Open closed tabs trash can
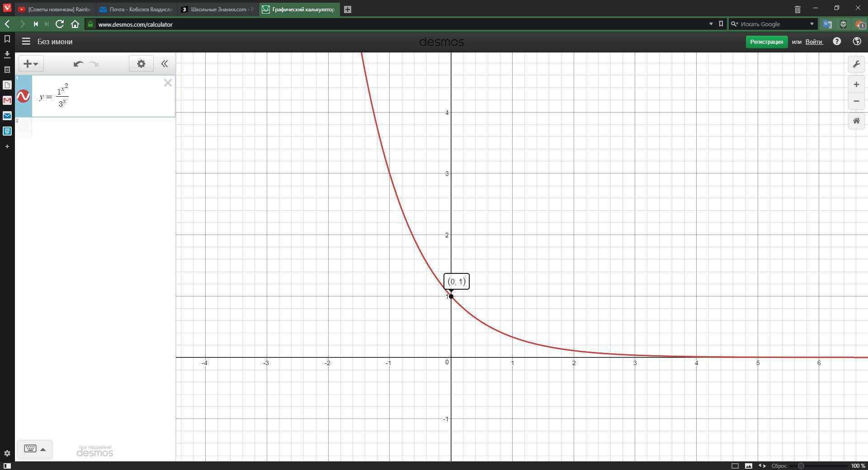 (797, 9)
